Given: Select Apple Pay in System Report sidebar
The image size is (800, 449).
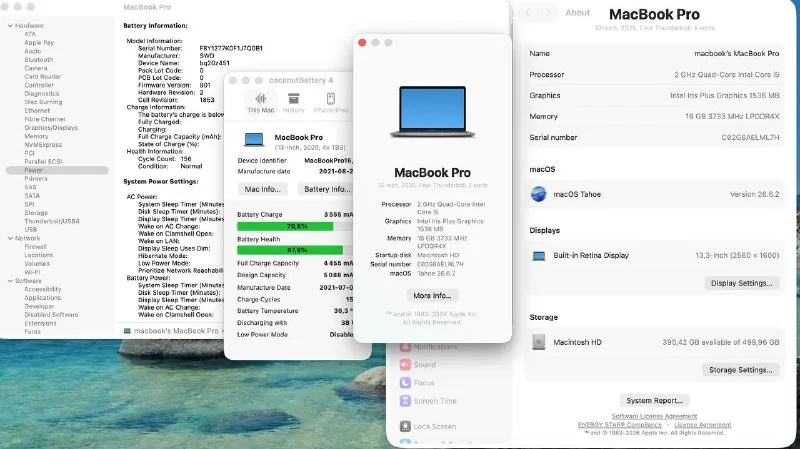Looking at the screenshot, I should (39, 43).
